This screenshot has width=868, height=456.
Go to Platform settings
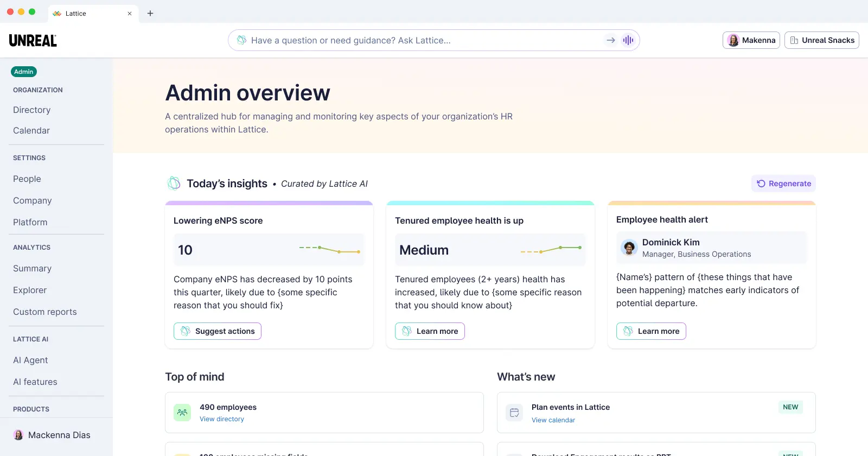[x=30, y=222]
